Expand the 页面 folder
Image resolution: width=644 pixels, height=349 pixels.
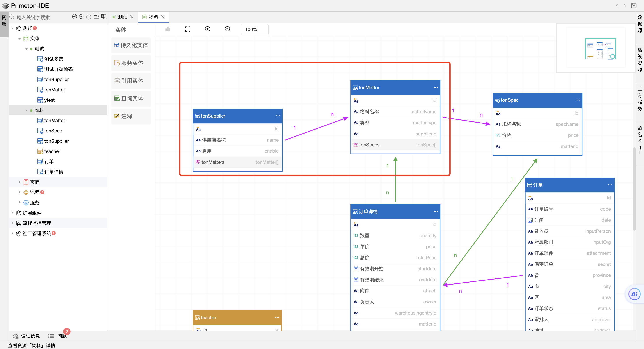click(20, 182)
